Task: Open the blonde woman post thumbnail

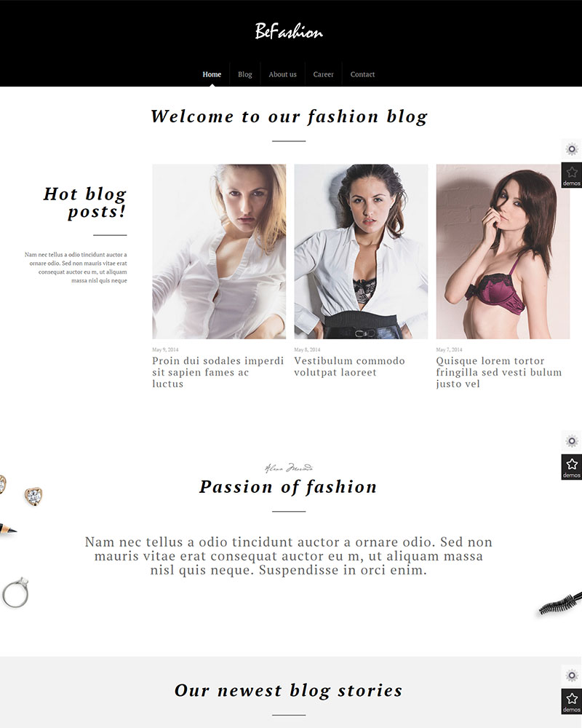Action: coord(219,251)
